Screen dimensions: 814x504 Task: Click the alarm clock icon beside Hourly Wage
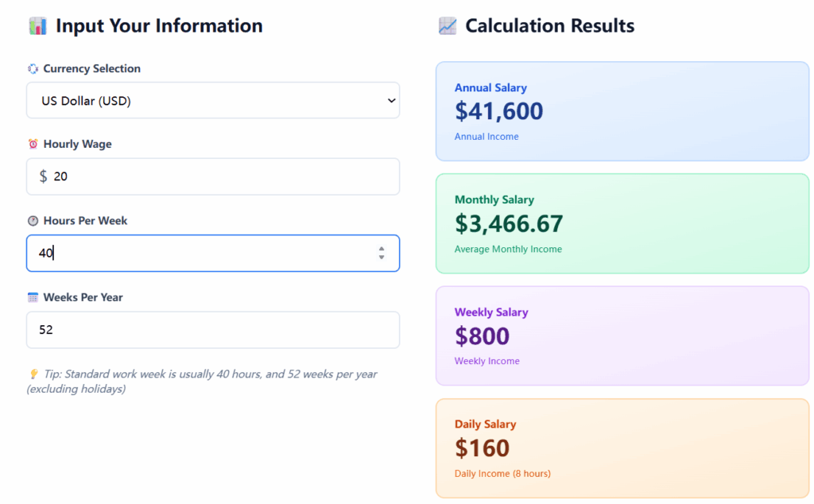[x=32, y=144]
